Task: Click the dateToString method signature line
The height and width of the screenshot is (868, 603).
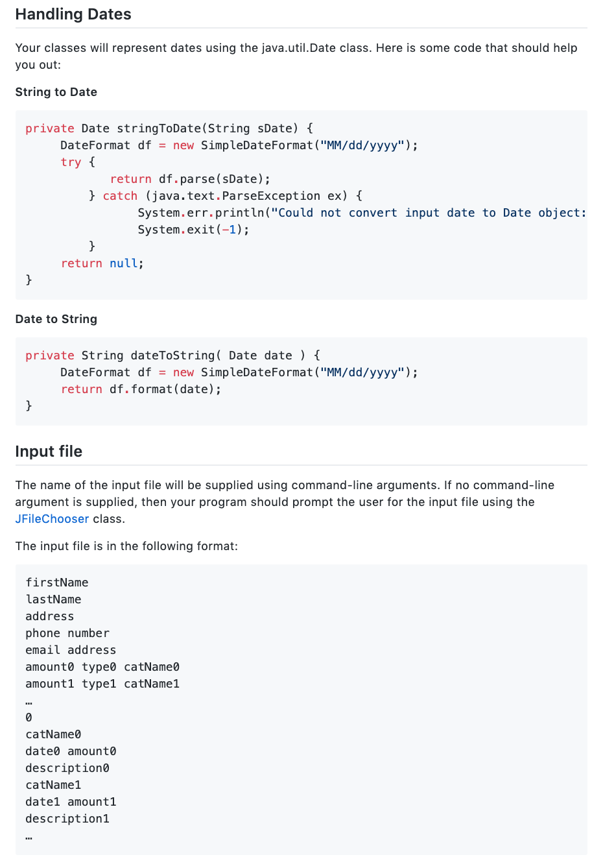Action: pyautogui.click(x=173, y=356)
